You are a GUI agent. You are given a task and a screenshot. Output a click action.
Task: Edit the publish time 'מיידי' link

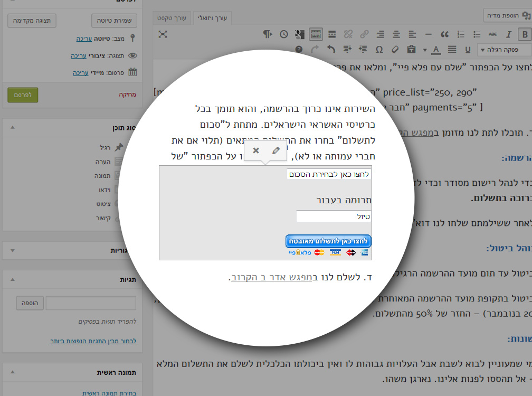[80, 73]
